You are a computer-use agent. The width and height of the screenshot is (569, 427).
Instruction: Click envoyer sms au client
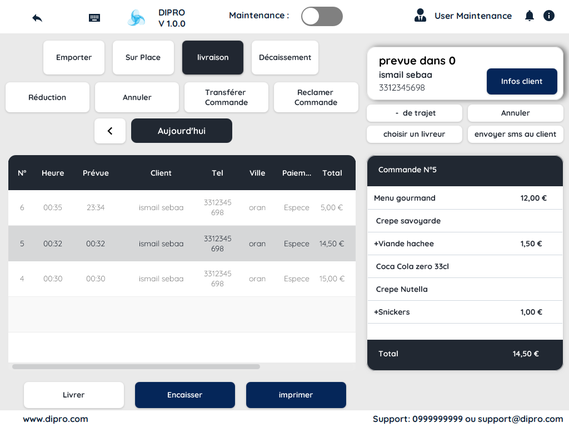tap(515, 134)
